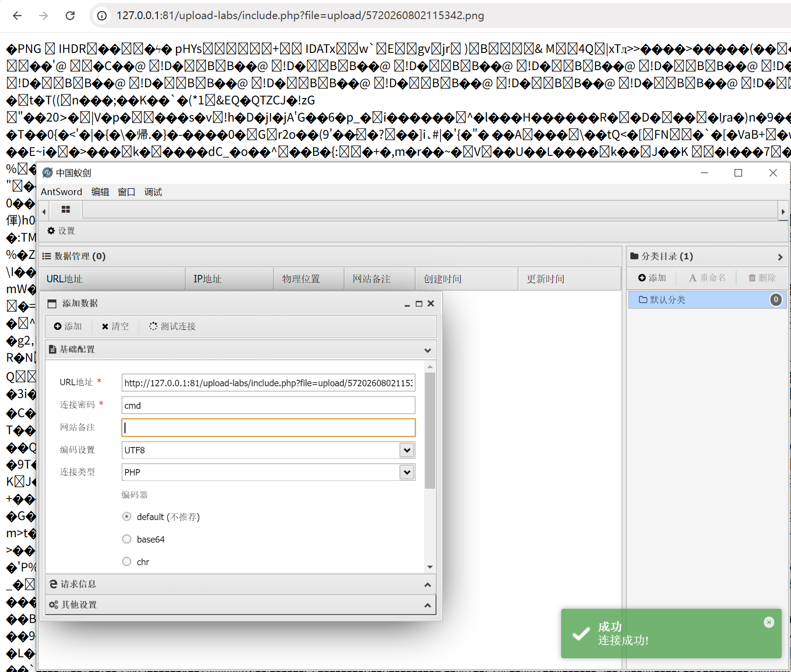Focus the 网站备注 input field
This screenshot has width=791, height=672.
point(268,427)
